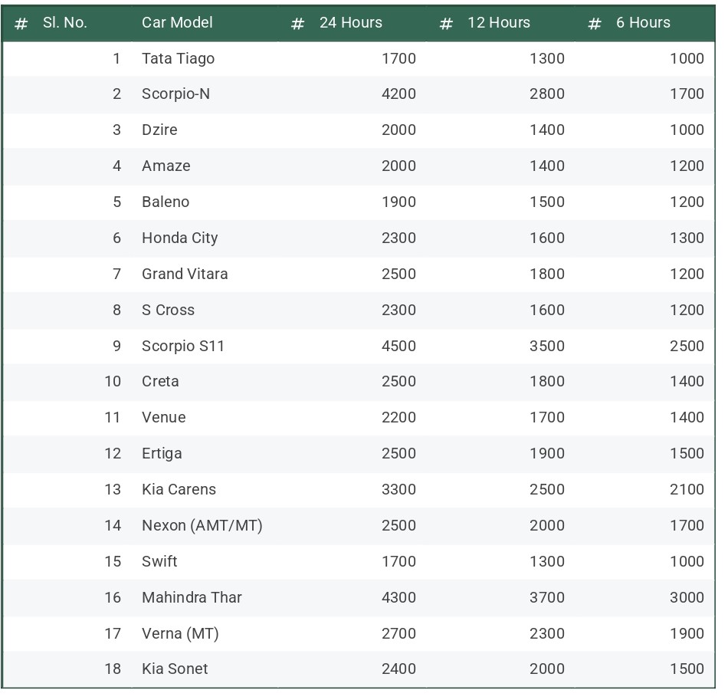Click the hash icon beside 12 Hours

(446, 23)
